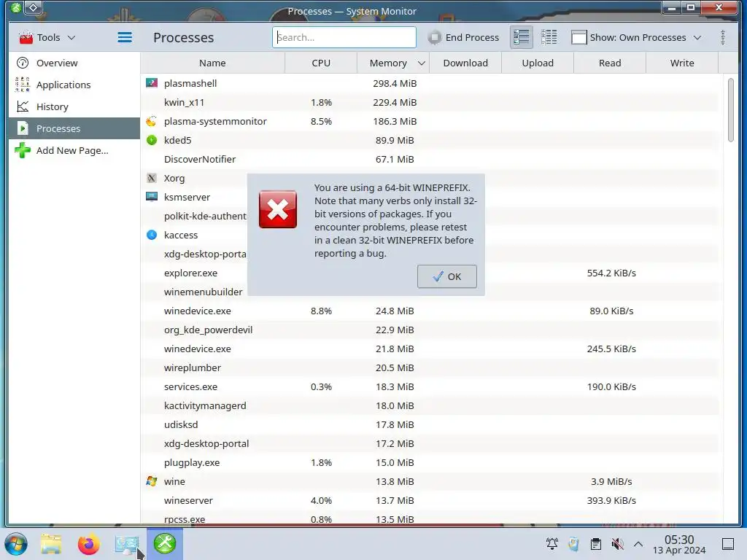Click OK in the WINEPREFIX dialog
Screen dimensions: 747x560
(x=447, y=276)
